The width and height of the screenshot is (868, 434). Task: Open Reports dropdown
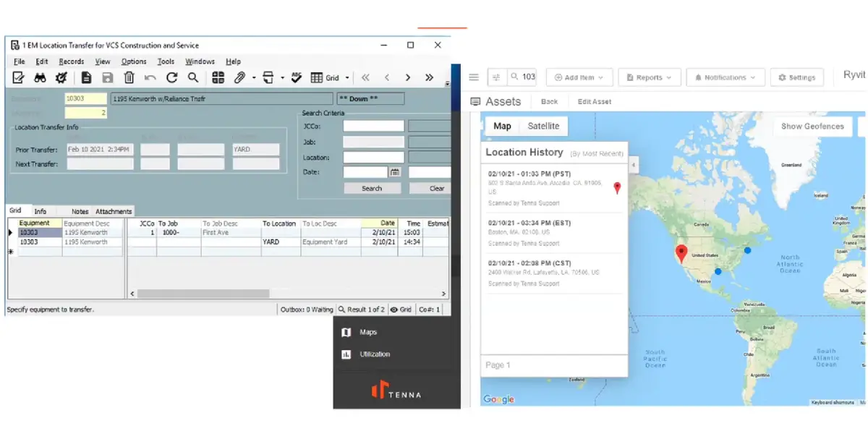click(649, 77)
